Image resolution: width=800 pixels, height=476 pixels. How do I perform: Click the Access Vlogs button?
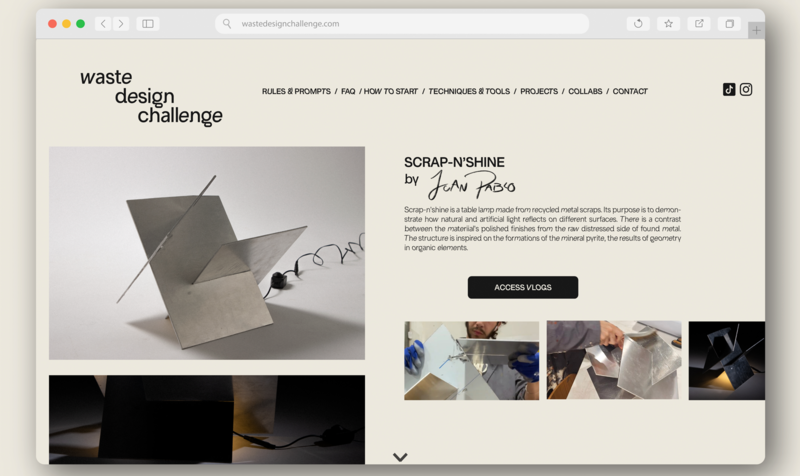tap(523, 287)
